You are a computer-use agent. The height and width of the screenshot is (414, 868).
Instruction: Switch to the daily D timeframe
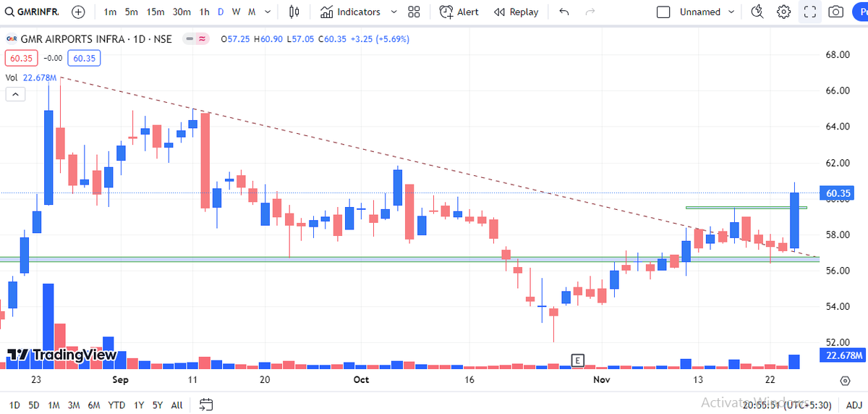pos(221,12)
